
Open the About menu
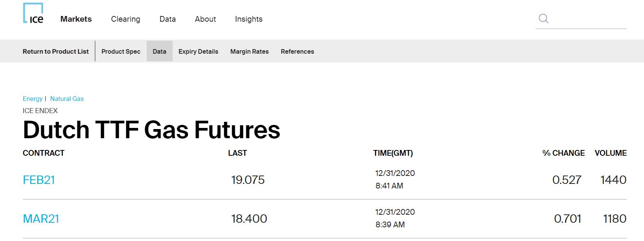tap(205, 19)
